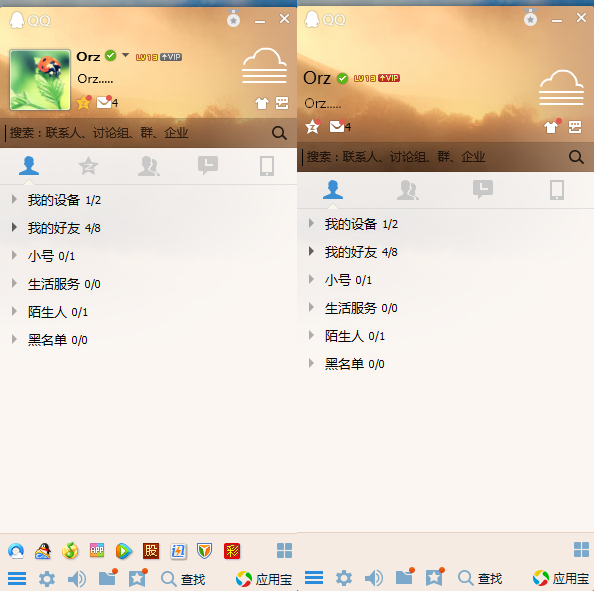
Task: Select the contacts tab in left window
Action: [29, 166]
